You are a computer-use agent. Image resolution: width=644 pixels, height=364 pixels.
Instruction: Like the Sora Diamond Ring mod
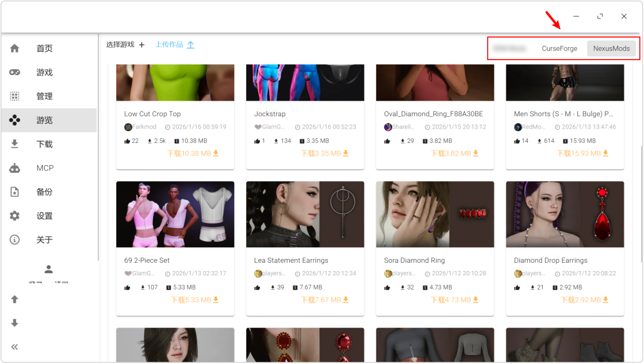point(387,287)
